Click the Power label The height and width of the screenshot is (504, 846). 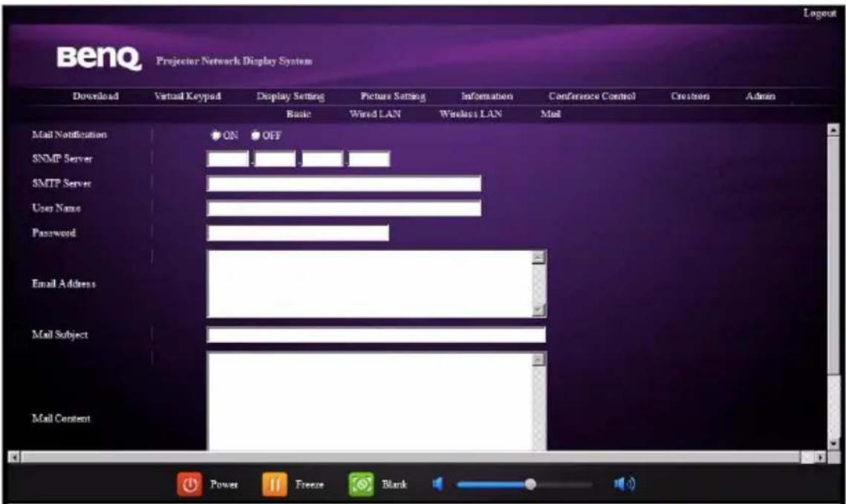point(224,484)
